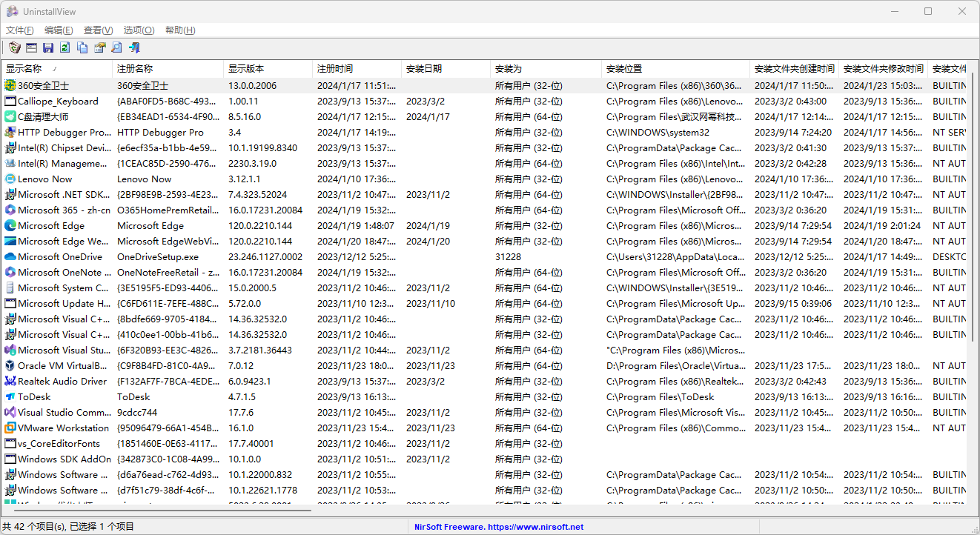Click the Intel(R) Manageme row name

(x=62, y=164)
